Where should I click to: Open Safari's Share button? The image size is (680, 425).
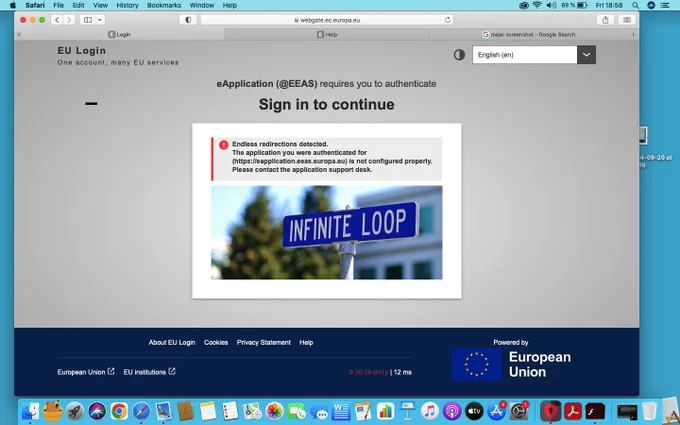605,20
